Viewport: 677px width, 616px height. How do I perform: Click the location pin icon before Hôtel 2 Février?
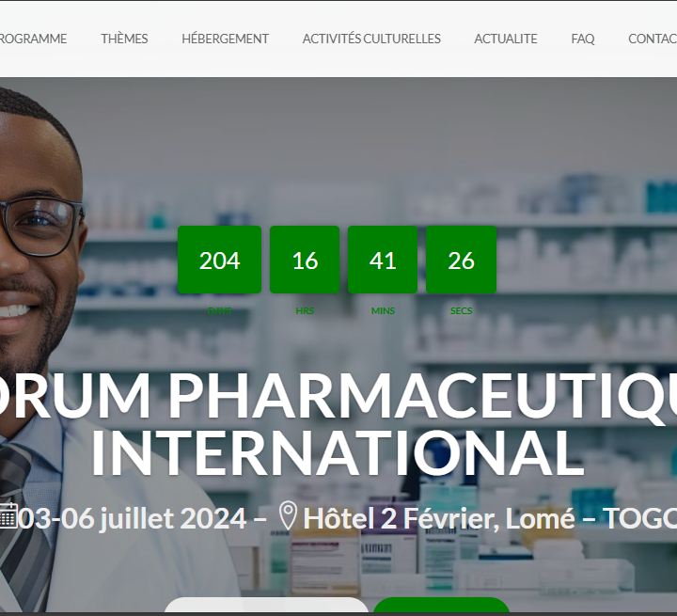[x=288, y=515]
